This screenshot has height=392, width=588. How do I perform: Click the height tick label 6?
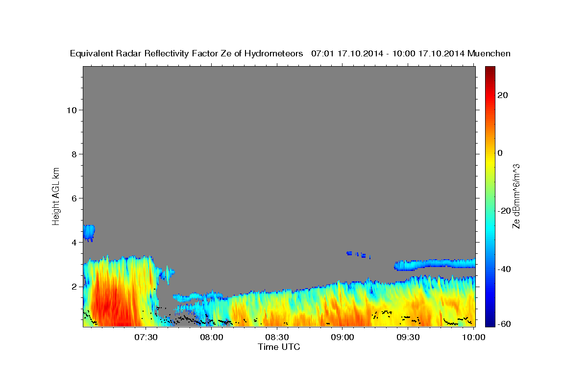(x=74, y=198)
